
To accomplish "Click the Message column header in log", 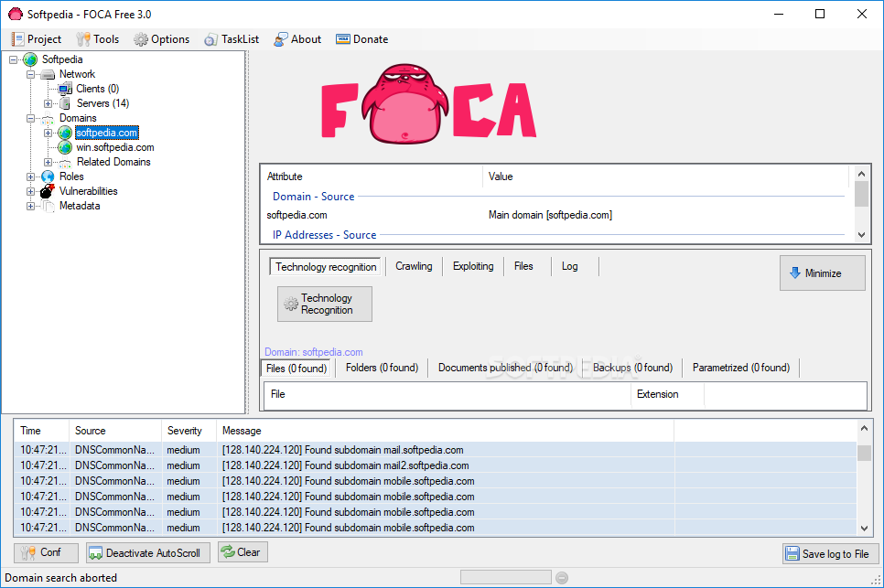I will [x=446, y=431].
